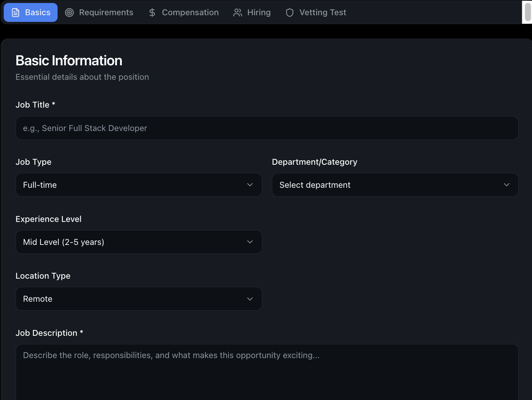Screen dimensions: 532x400
Task: Click the chevron on the Location Type dropdown
Action: pos(250,298)
